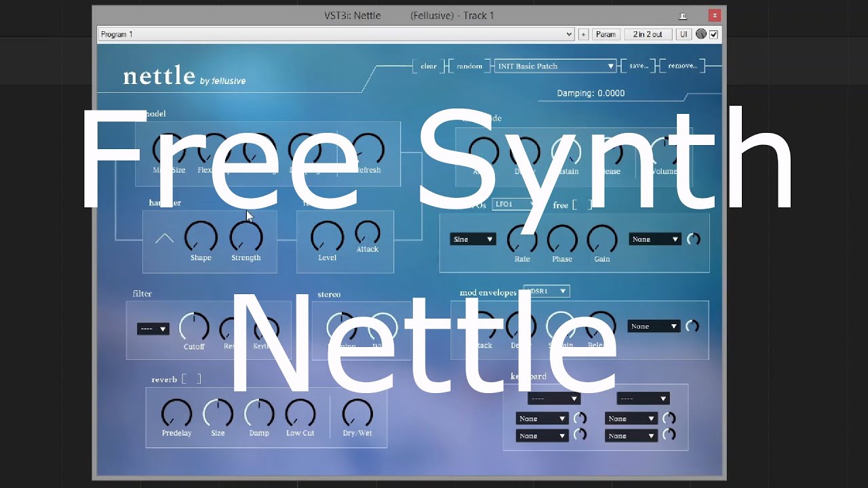Click the pin window icon in title bar
Image resolution: width=868 pixels, height=488 pixels.
pos(683,16)
